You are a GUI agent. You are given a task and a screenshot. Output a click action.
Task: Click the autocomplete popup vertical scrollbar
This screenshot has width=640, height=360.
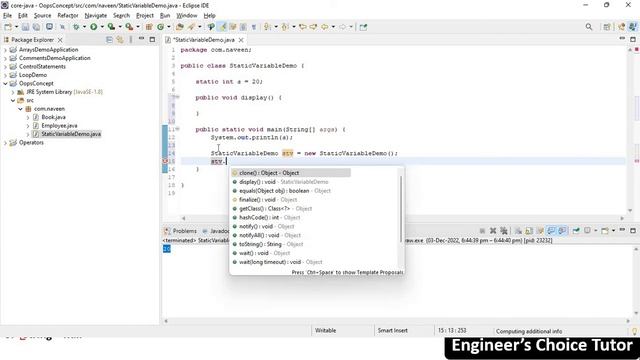(401, 208)
